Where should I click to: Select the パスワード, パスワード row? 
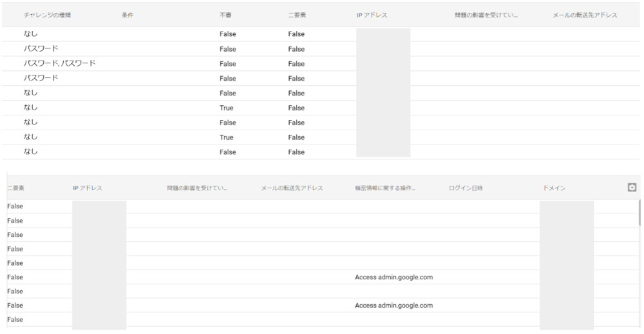pyautogui.click(x=60, y=64)
